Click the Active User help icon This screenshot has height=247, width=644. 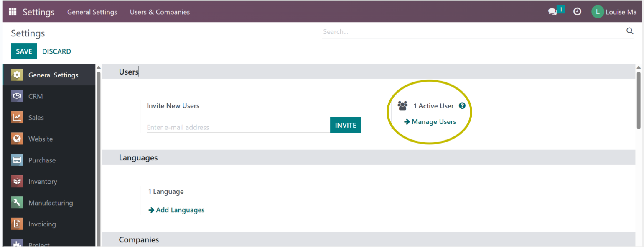click(462, 106)
